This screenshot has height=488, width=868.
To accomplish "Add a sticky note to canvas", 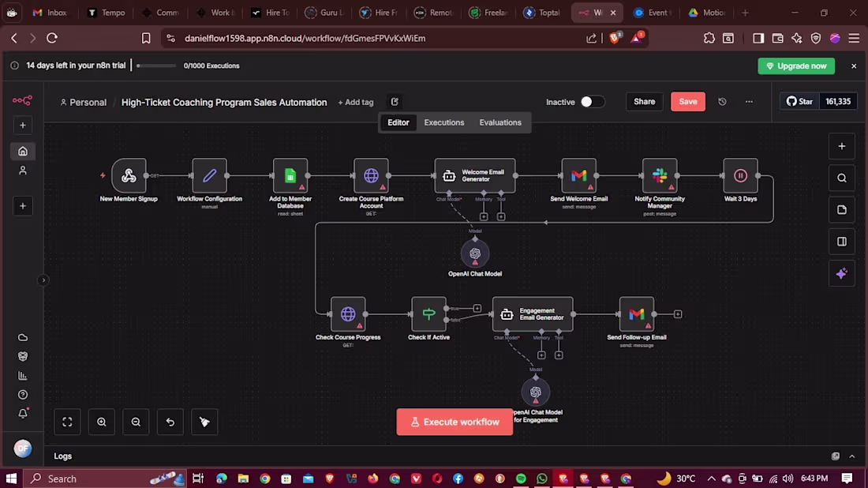I will pyautogui.click(x=841, y=209).
